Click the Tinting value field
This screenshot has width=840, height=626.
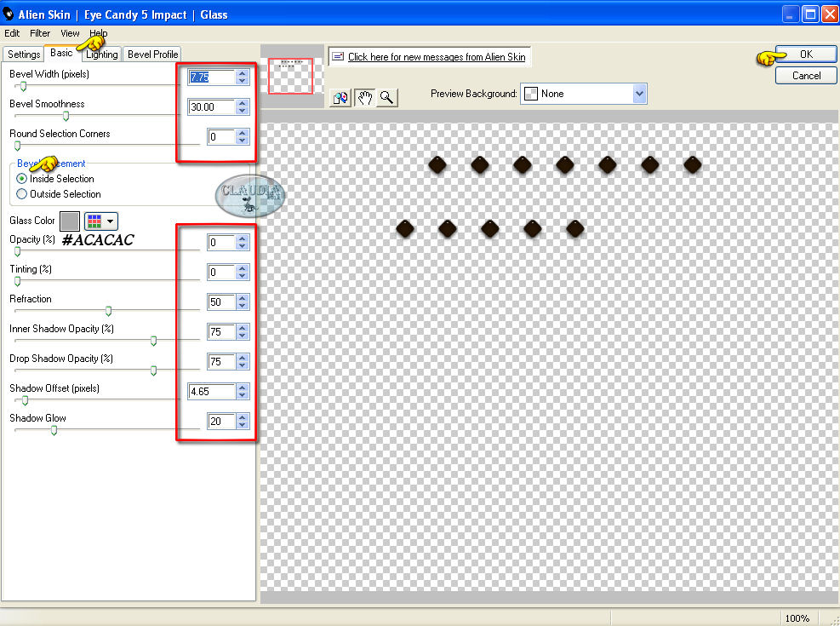coord(221,273)
